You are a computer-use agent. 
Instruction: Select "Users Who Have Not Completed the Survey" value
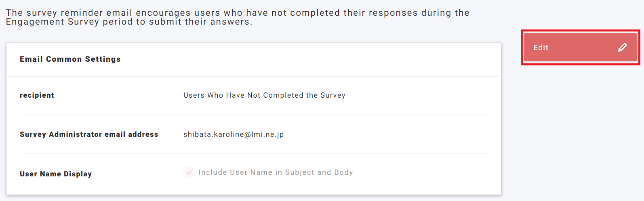[x=264, y=95]
